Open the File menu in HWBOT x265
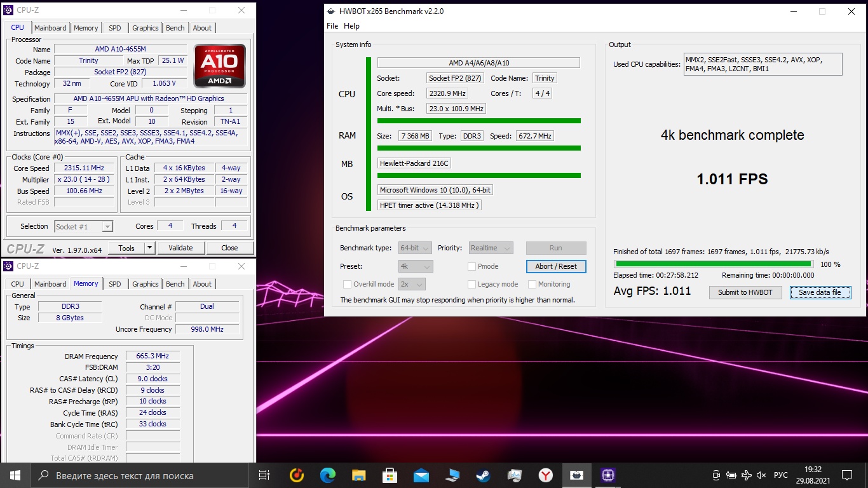Screen dimensions: 868x488 332,26
